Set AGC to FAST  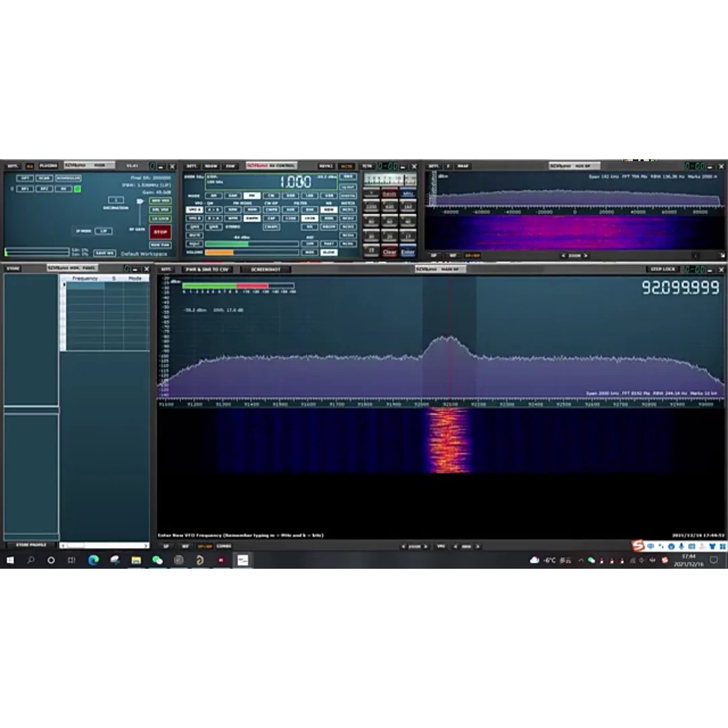pyautogui.click(x=329, y=244)
